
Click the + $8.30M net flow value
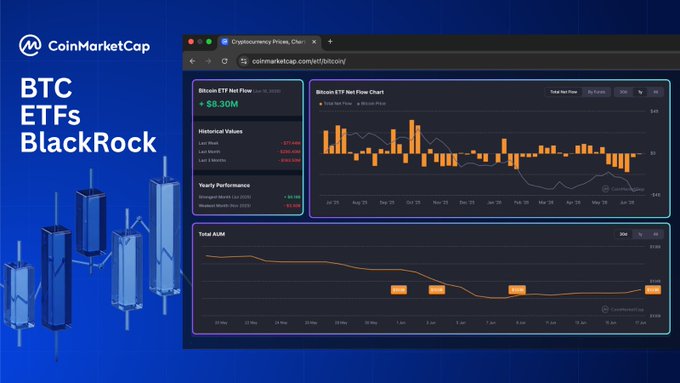click(x=219, y=104)
